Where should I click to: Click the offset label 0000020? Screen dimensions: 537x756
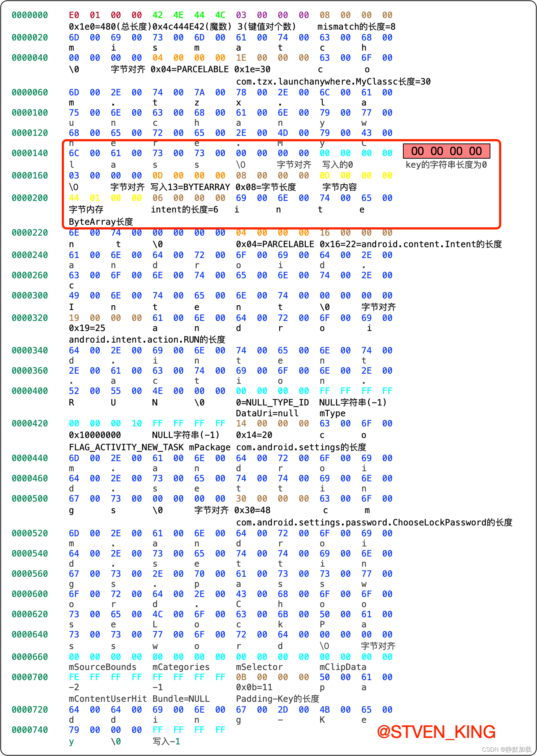[x=30, y=38]
